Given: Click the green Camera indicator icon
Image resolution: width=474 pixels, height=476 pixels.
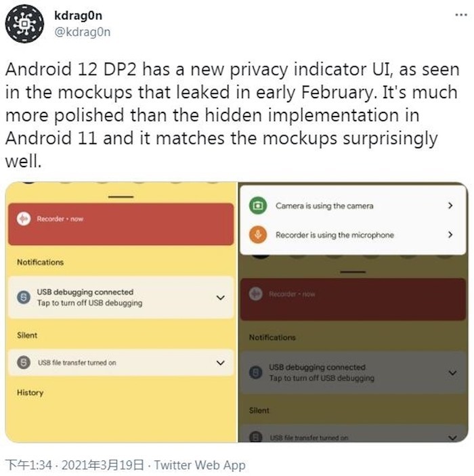Looking at the screenshot, I should click(257, 205).
